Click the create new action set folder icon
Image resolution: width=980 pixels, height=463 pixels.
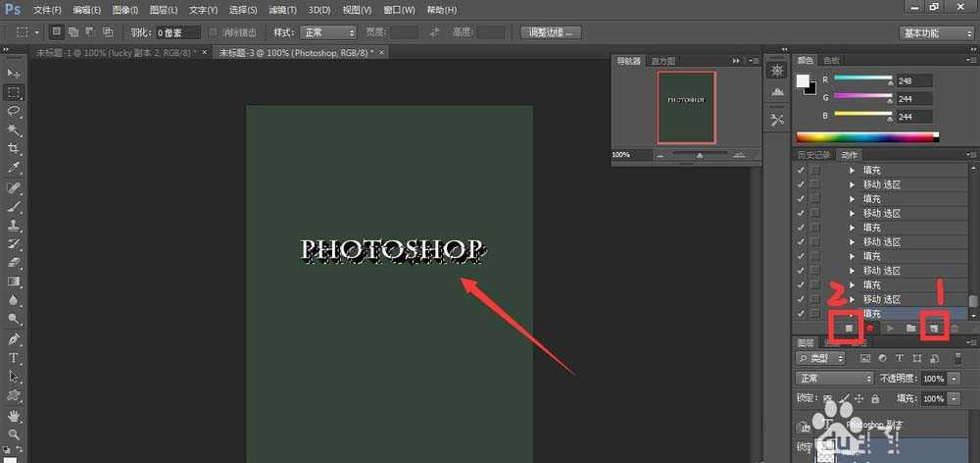click(910, 327)
